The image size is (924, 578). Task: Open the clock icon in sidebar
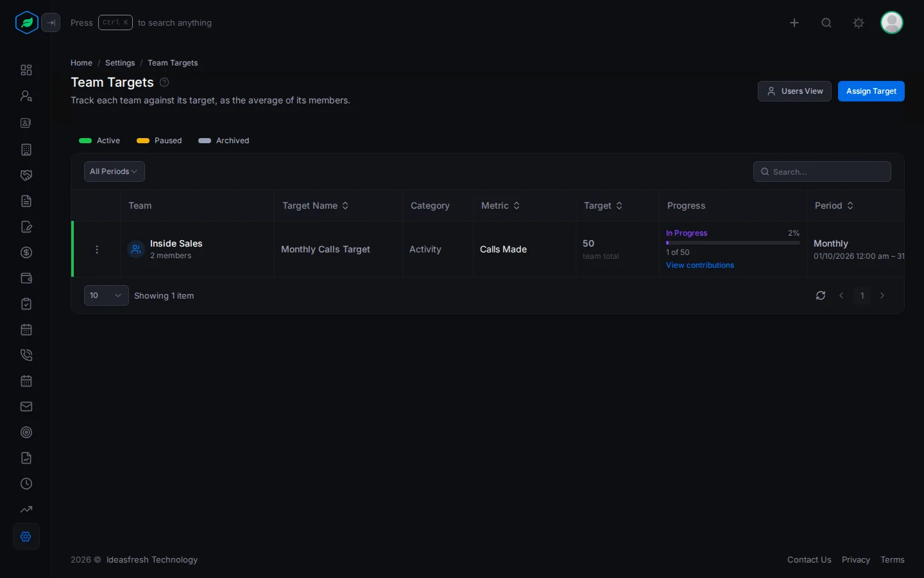pyautogui.click(x=26, y=484)
